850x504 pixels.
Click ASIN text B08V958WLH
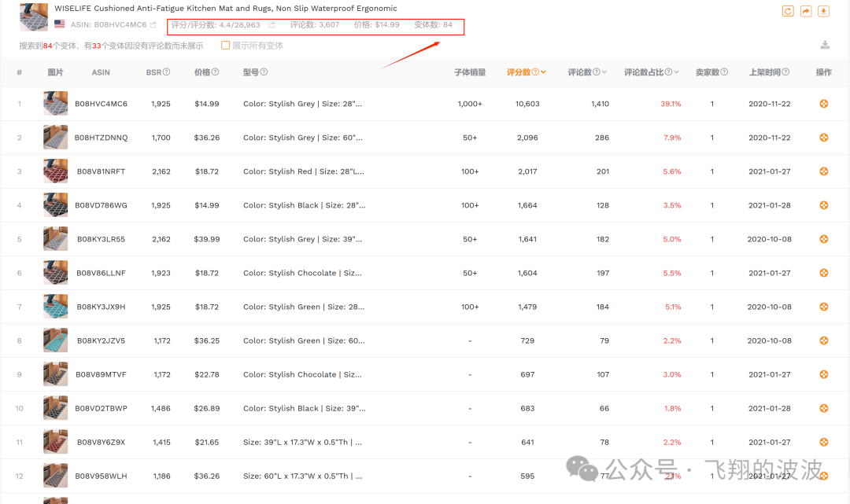102,476
